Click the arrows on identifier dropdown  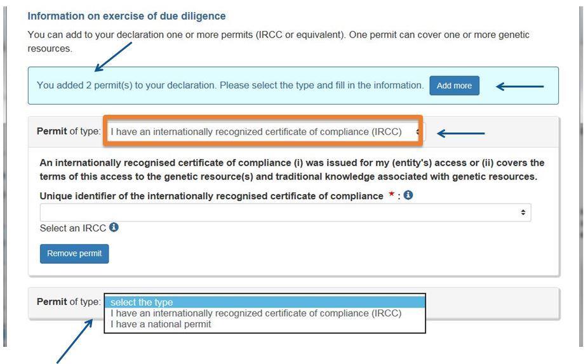pyautogui.click(x=523, y=212)
